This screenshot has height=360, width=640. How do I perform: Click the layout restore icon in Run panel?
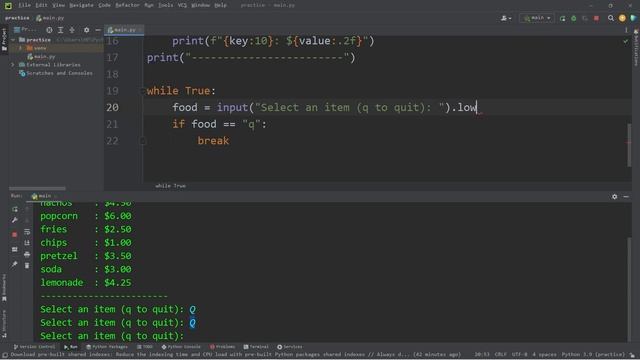tap(15, 249)
